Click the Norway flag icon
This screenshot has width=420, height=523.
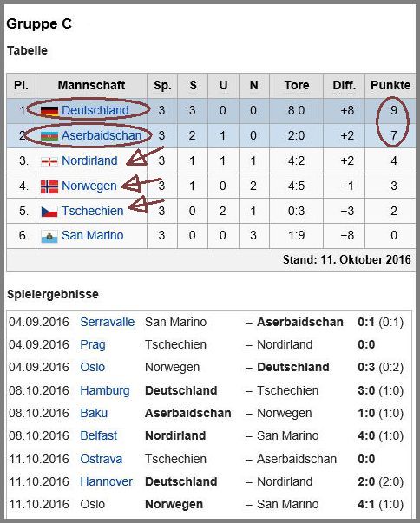tap(49, 186)
